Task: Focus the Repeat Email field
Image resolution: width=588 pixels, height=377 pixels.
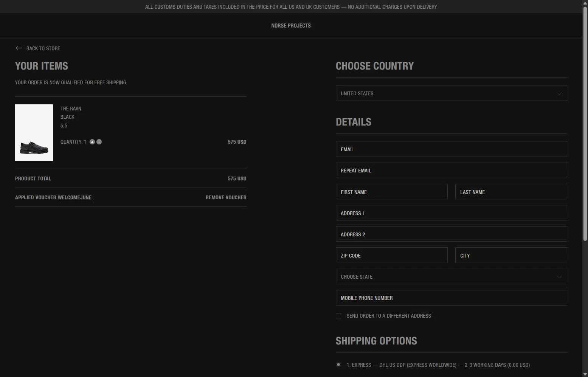Action: click(451, 171)
